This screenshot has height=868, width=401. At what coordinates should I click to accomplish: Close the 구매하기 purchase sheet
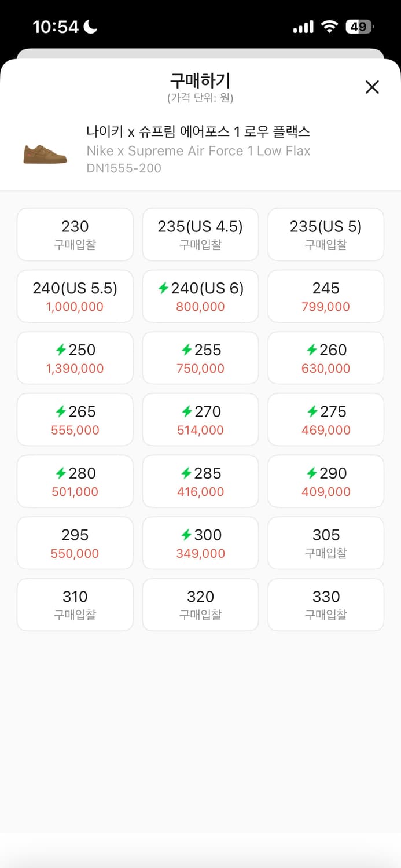(372, 87)
